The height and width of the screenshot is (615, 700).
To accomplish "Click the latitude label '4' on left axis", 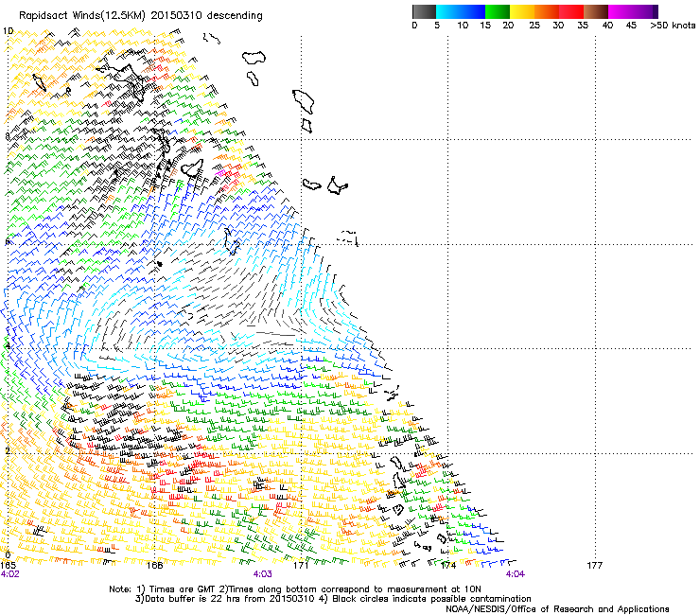I will click(8, 345).
